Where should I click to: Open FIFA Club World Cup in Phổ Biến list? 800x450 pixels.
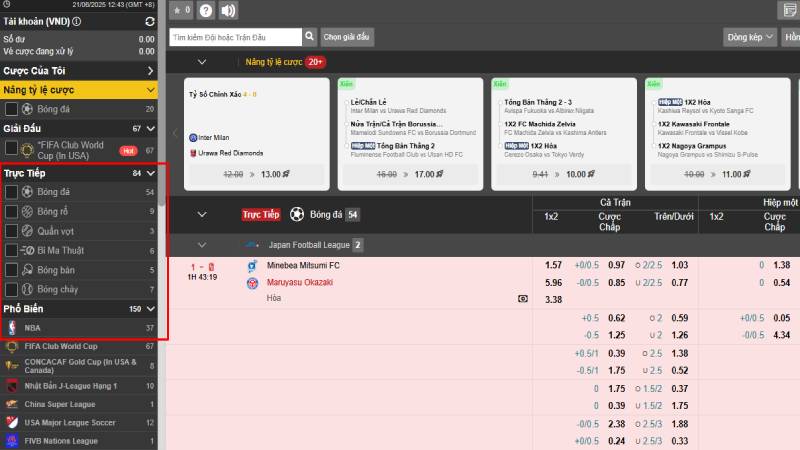tap(61, 346)
